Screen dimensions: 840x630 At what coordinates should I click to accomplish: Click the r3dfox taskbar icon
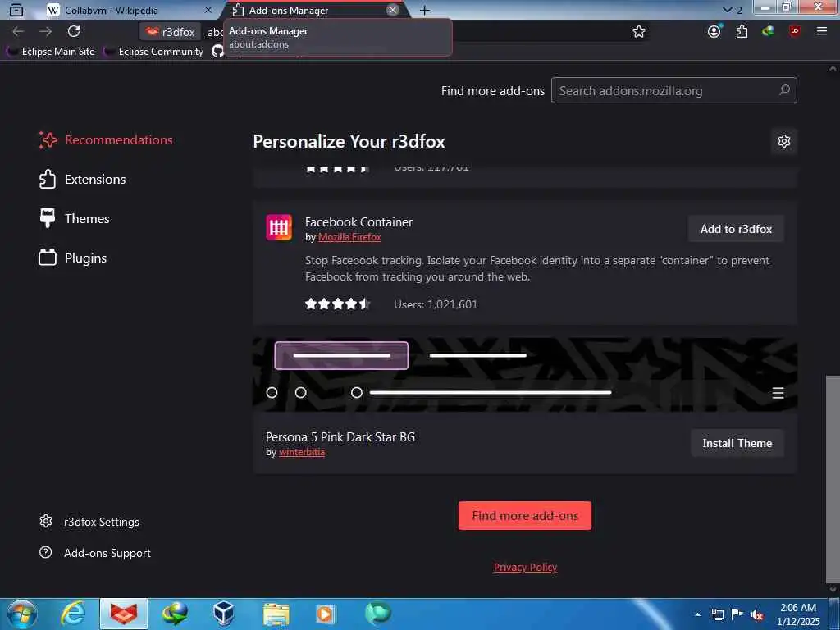click(x=124, y=614)
